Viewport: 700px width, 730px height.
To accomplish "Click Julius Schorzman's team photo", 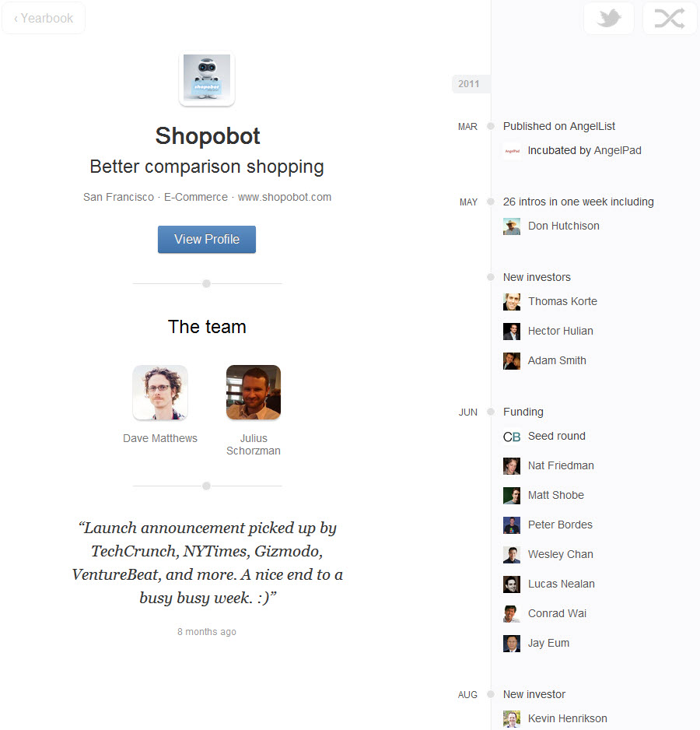I will [x=254, y=392].
